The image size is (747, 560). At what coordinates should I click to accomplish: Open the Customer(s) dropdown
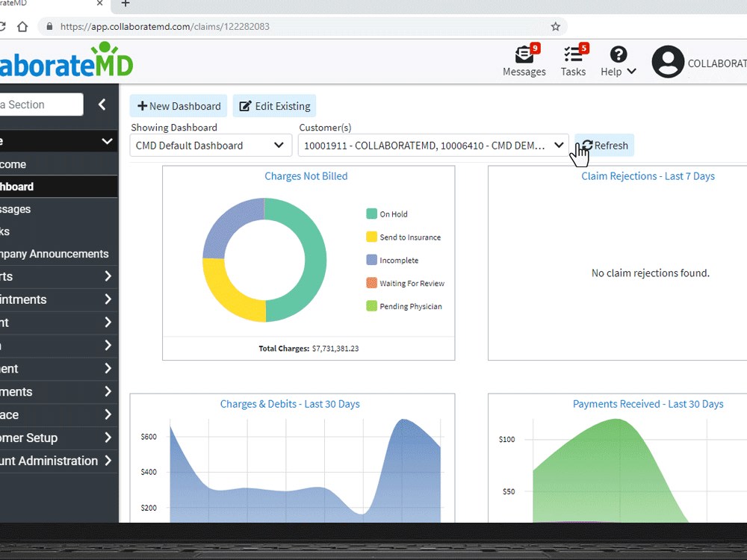click(433, 146)
